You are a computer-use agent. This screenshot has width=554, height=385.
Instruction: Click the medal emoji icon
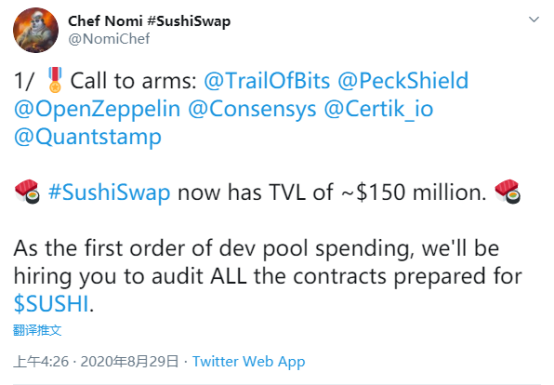[x=55, y=80]
